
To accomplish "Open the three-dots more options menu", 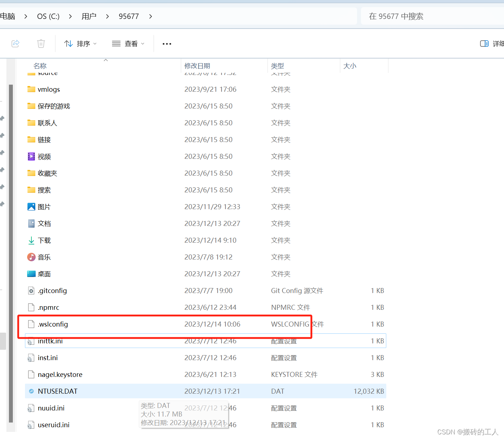I will (167, 44).
